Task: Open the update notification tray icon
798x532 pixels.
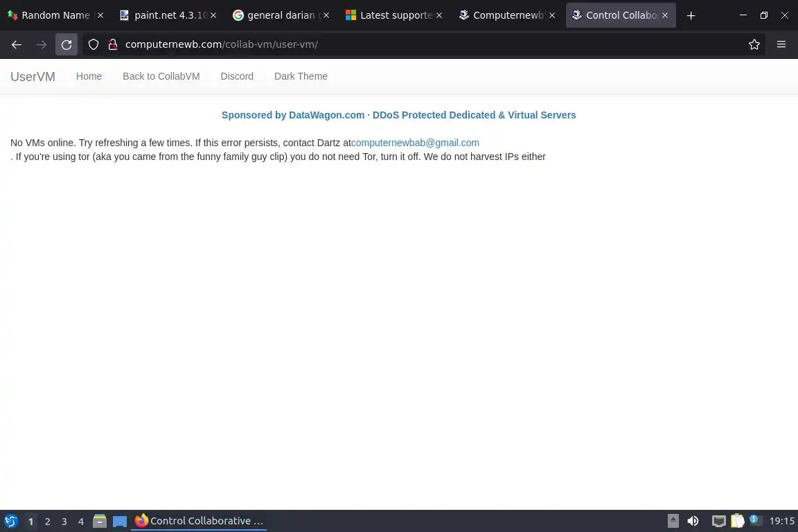Action: 756,521
